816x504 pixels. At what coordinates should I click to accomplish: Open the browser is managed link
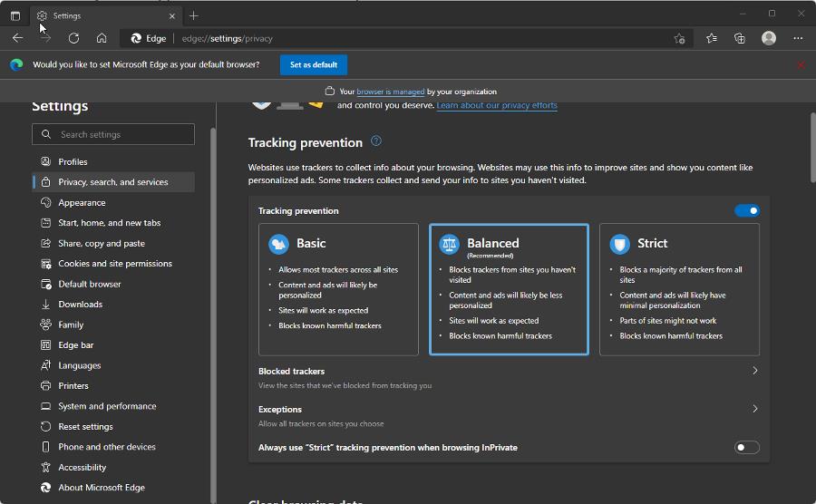pyautogui.click(x=390, y=92)
